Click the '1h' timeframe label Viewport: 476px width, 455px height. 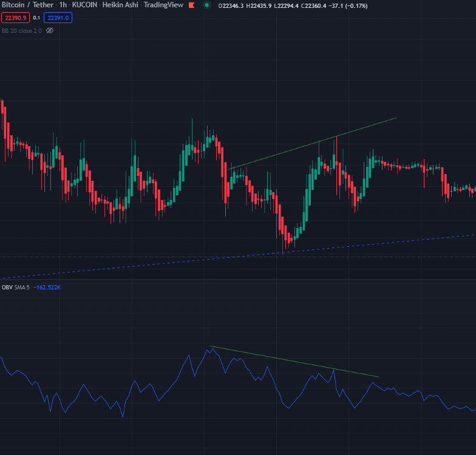click(63, 5)
